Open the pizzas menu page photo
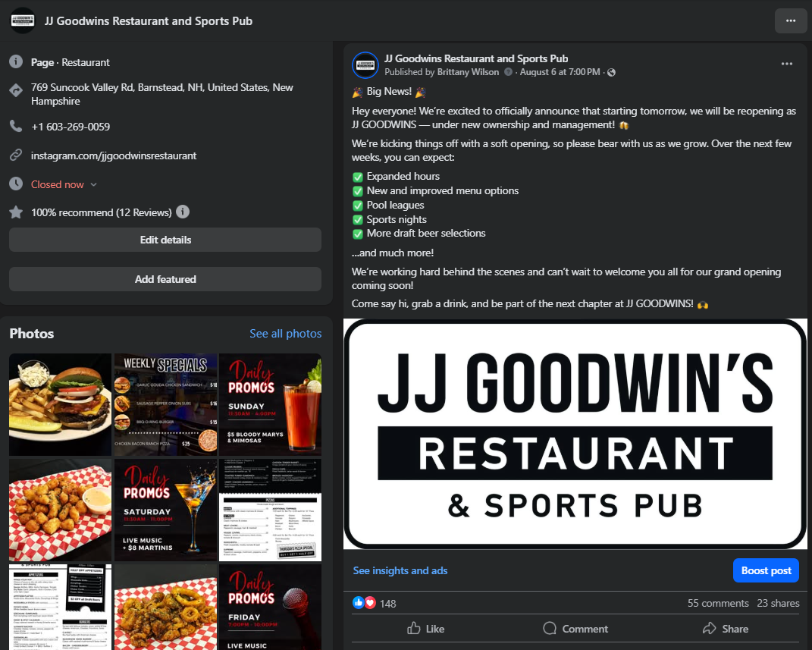Image resolution: width=812 pixels, height=650 pixels. coord(271,510)
